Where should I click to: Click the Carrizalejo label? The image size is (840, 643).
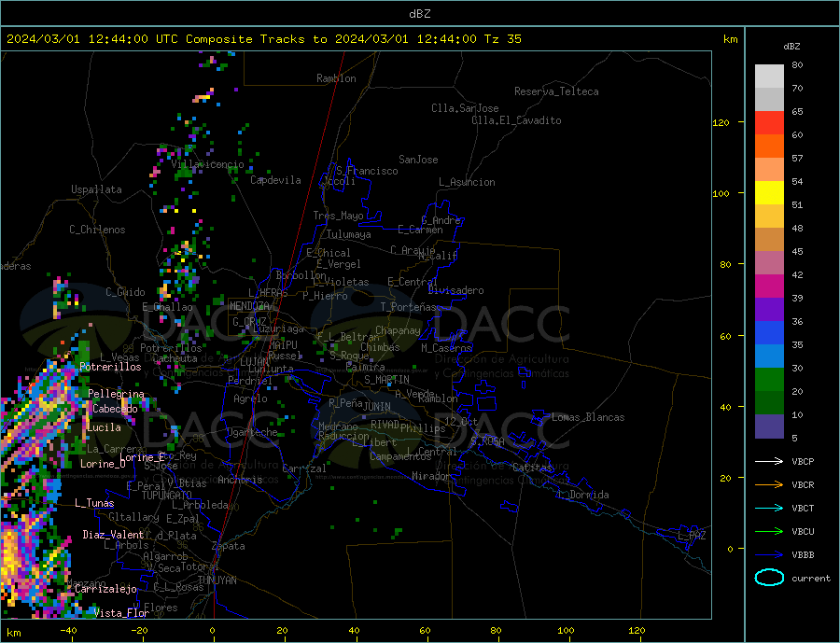(105, 589)
